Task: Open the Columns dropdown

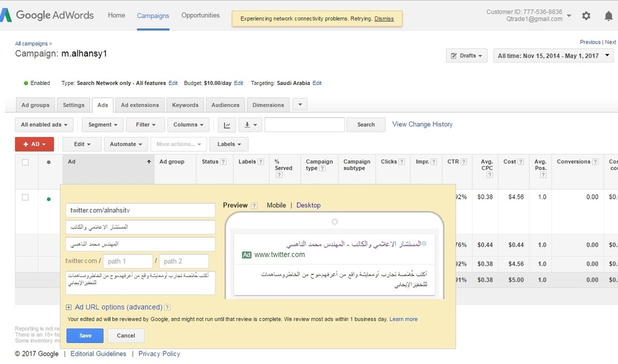Action: 188,125
